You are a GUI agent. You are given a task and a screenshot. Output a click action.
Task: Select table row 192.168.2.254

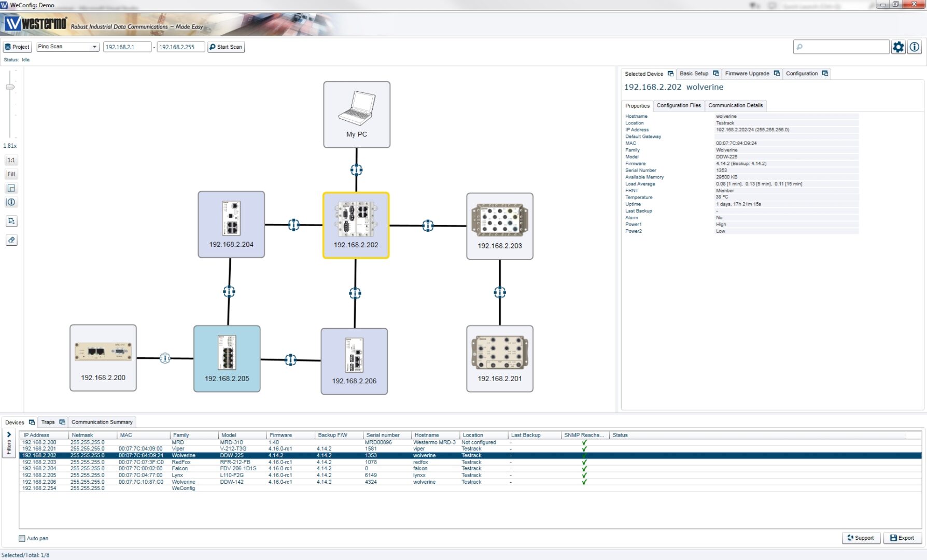tap(470, 488)
